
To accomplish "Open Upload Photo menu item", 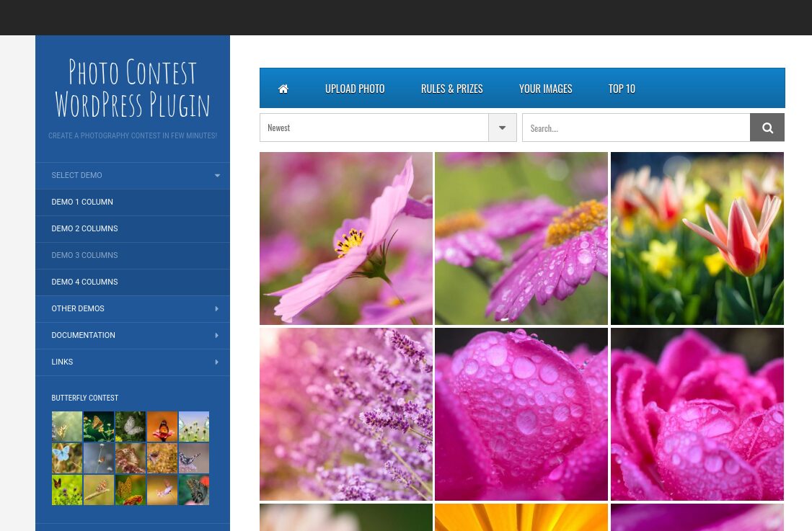I will pyautogui.click(x=355, y=89).
